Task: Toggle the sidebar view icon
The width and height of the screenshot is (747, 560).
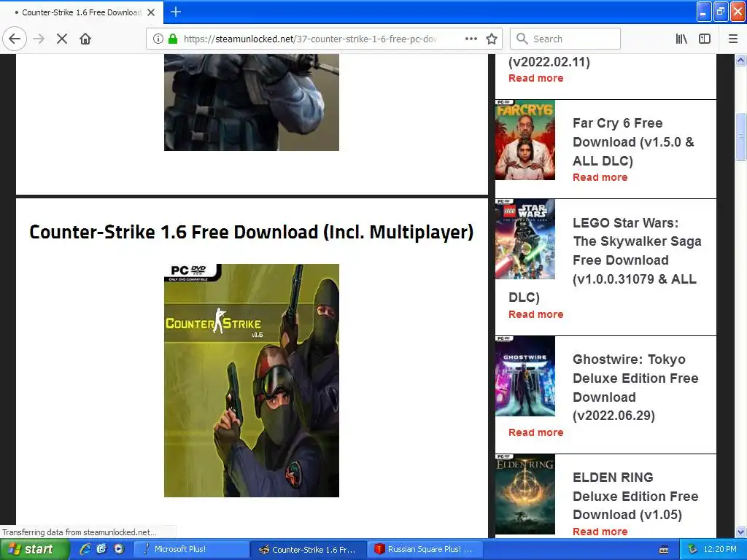Action: click(705, 39)
